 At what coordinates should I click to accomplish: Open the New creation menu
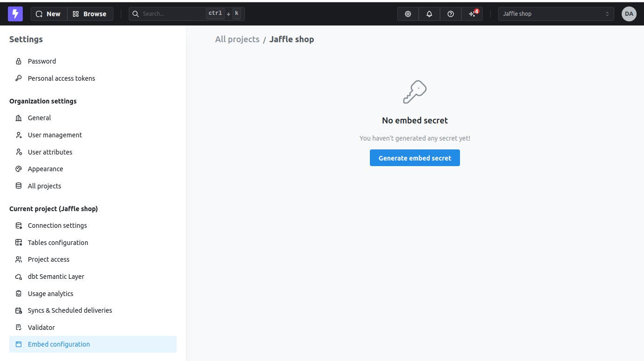(x=48, y=13)
